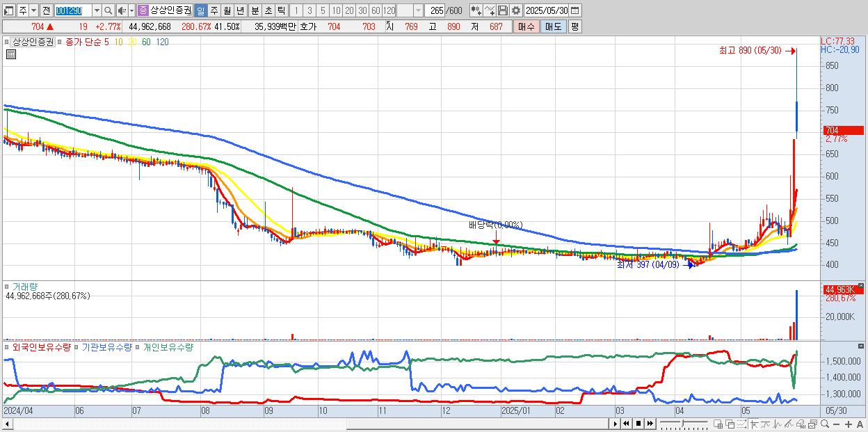Click the chart window overlay icon
The height and width of the screenshot is (432, 868).
click(812, 424)
